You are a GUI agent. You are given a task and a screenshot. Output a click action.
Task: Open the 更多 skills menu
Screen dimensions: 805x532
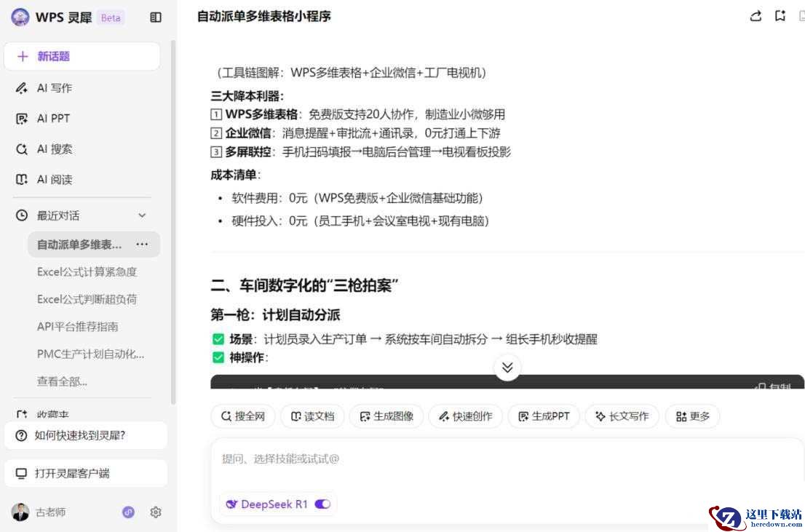tap(693, 416)
